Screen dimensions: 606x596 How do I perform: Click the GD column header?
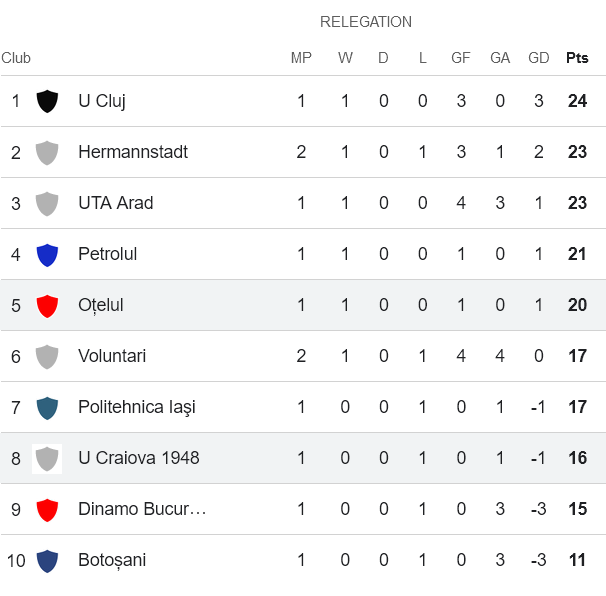click(x=539, y=58)
